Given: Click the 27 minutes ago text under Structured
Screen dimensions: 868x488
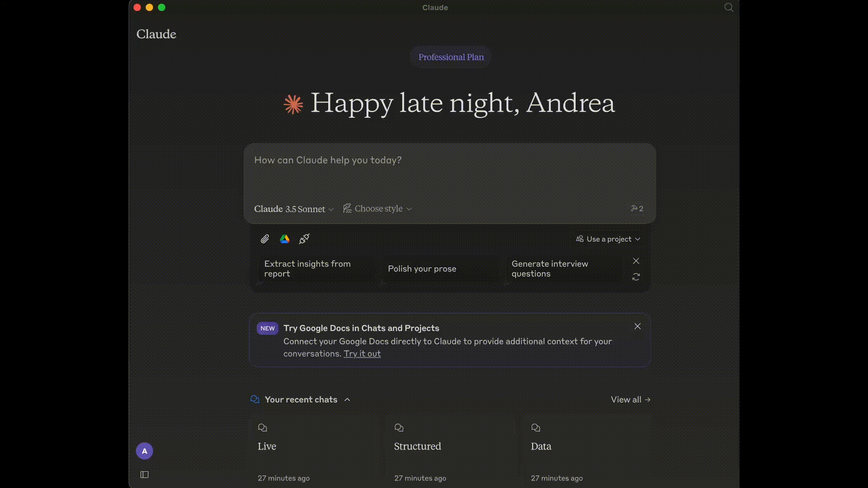Looking at the screenshot, I should pyautogui.click(x=420, y=478).
